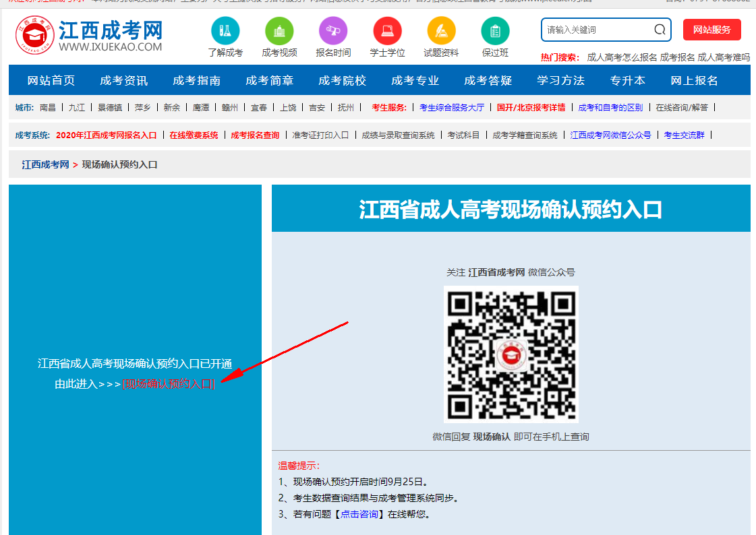Open the 学士学位 red icon
Image resolution: width=756 pixels, height=535 pixels.
(387, 31)
